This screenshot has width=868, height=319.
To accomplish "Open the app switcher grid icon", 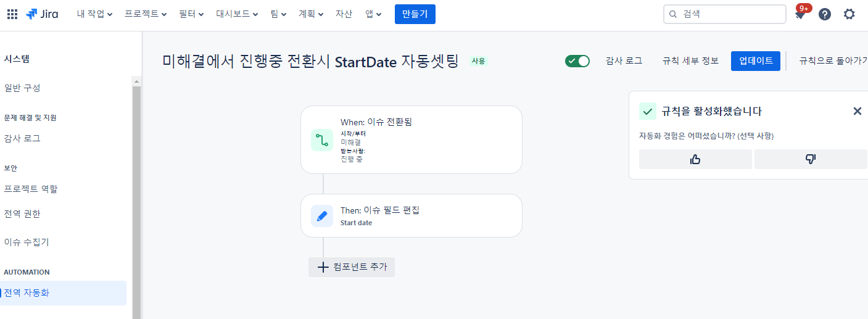I will pos(12,14).
